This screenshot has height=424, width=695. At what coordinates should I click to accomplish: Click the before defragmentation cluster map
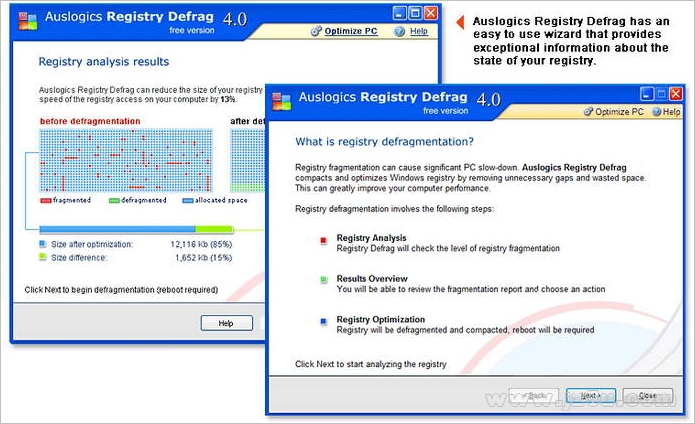[x=126, y=160]
